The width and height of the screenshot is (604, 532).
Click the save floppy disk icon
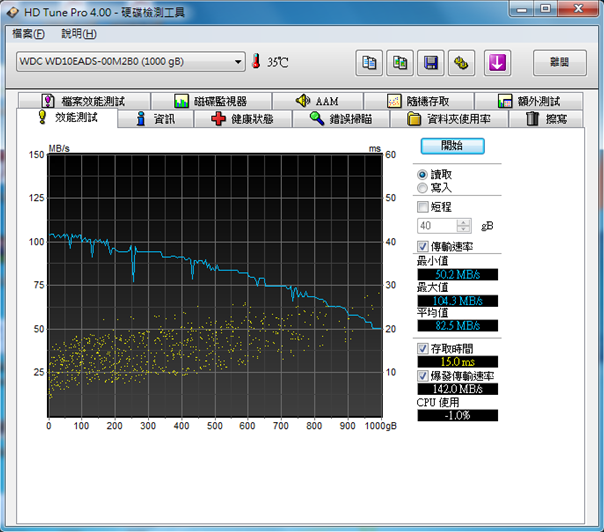point(430,63)
